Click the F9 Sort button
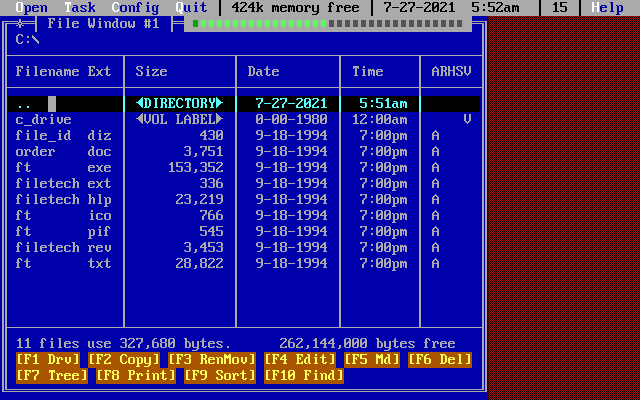640x400 pixels. [219, 376]
